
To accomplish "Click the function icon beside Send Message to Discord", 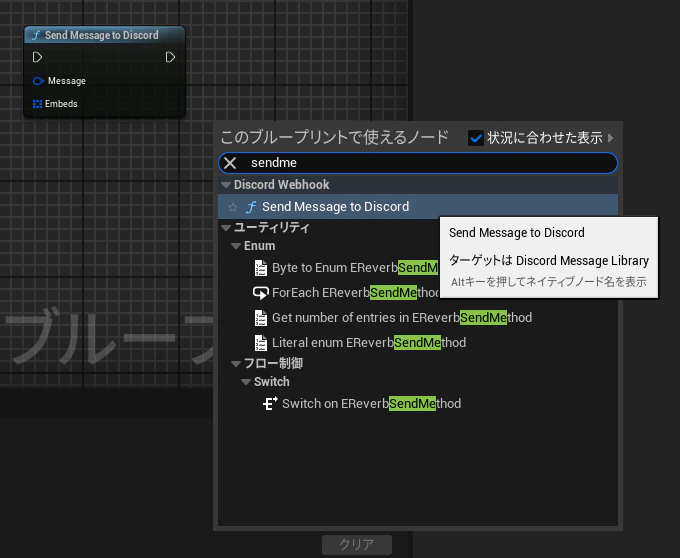I will [x=251, y=207].
